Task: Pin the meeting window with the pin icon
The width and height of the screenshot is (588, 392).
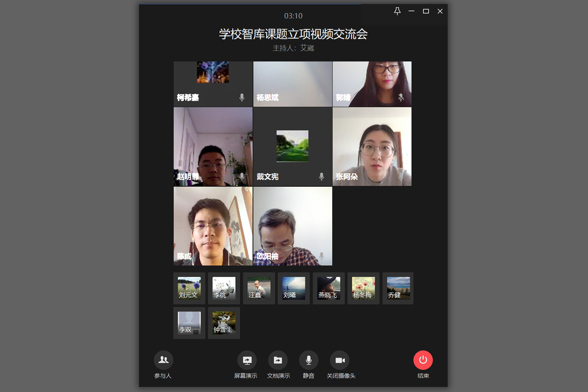Action: 397,11
